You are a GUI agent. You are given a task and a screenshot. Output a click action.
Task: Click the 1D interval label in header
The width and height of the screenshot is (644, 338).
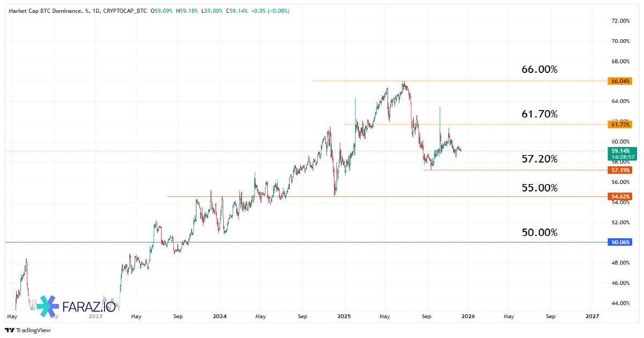[x=97, y=11]
